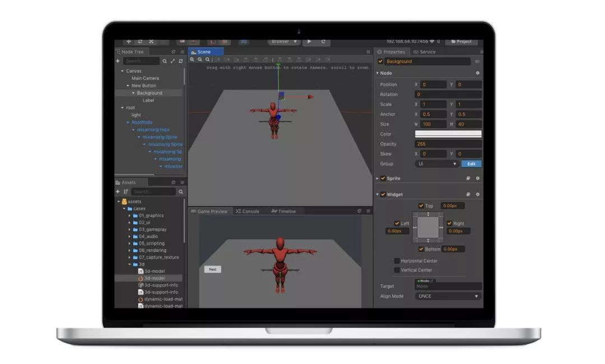Expand the 01_graphics folder
605x364 pixels.
129,216
